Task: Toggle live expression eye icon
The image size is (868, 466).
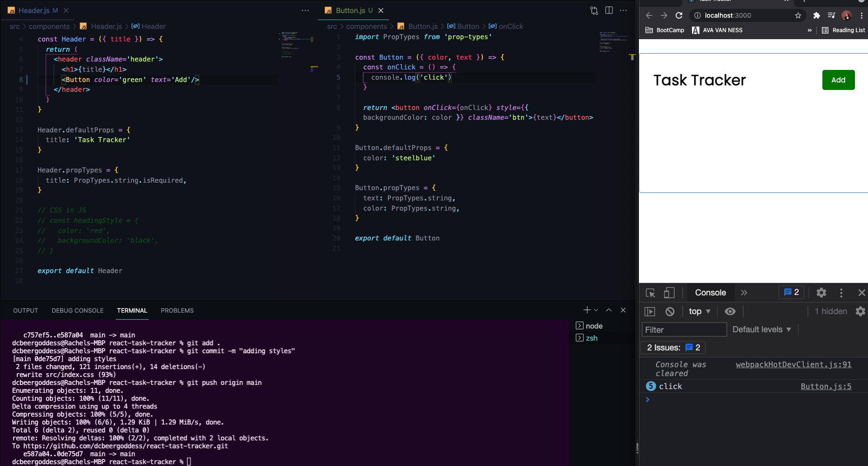Action: coord(730,311)
